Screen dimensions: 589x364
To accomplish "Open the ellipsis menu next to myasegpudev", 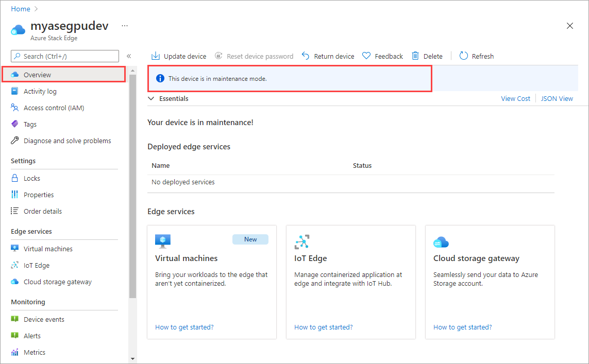I will click(124, 25).
